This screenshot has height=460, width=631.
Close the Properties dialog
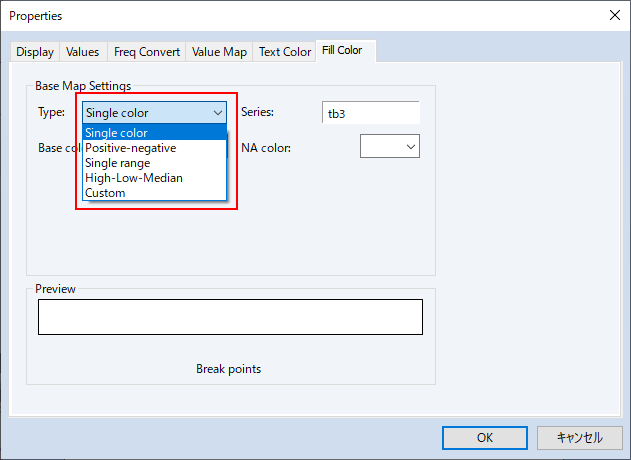point(615,16)
